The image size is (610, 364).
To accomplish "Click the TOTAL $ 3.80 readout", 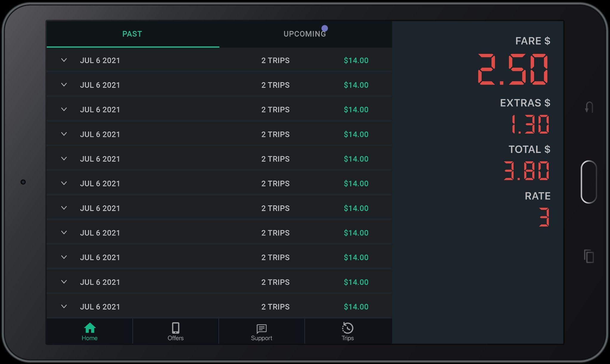I will pyautogui.click(x=526, y=171).
